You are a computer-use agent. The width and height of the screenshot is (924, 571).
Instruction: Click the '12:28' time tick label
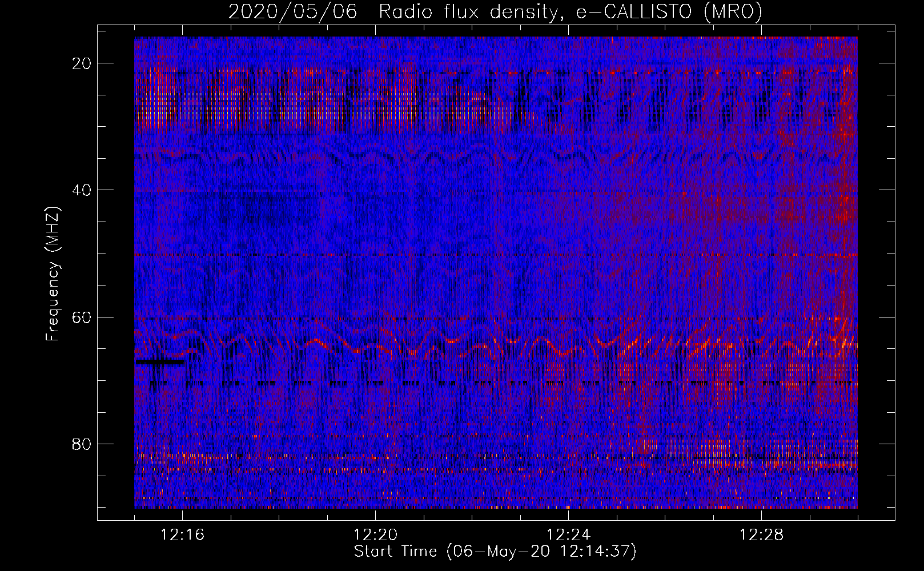pos(762,535)
